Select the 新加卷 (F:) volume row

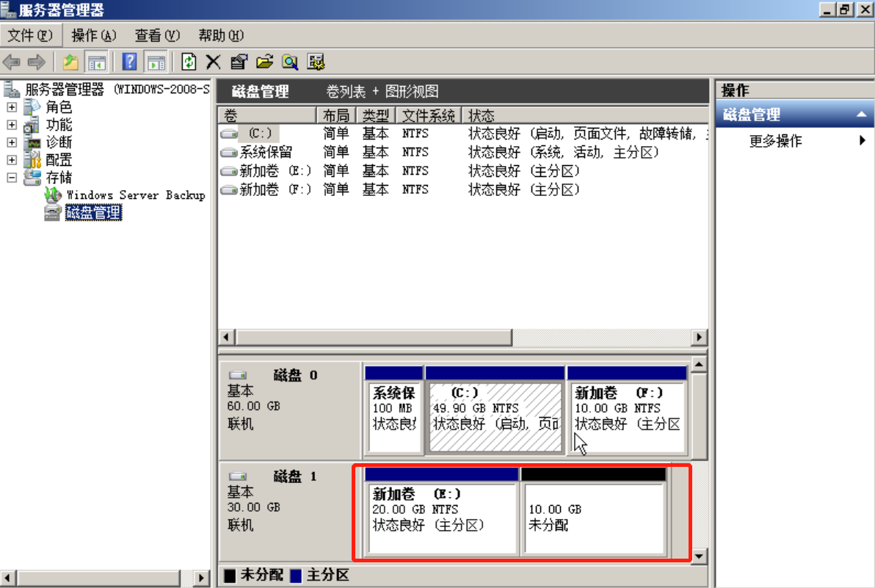pos(463,189)
